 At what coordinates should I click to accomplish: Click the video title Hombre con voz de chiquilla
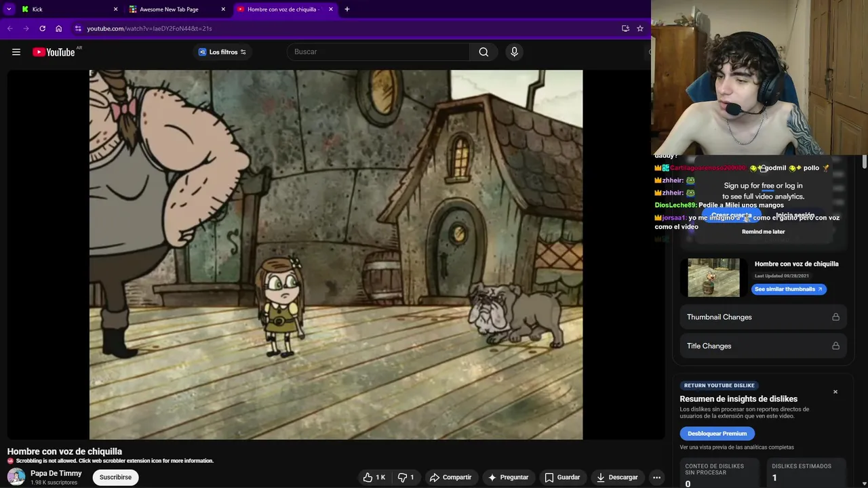coord(64,451)
